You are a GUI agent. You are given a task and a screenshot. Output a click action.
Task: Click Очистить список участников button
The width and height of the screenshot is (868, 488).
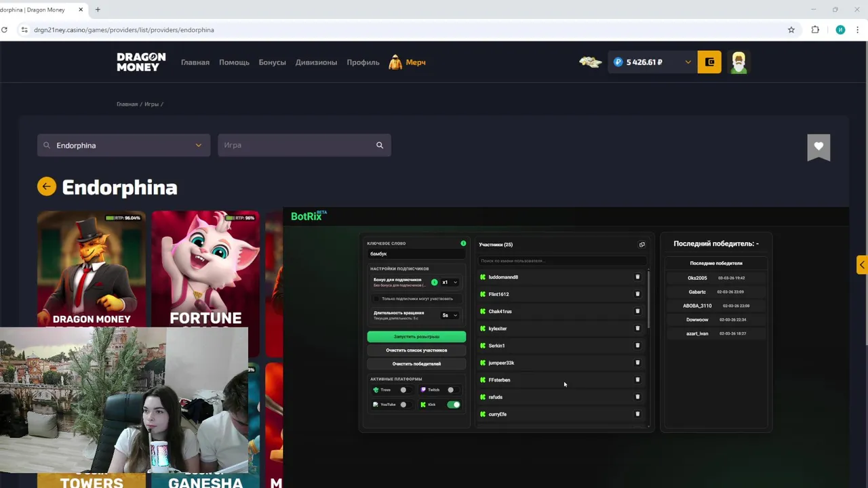coord(416,350)
